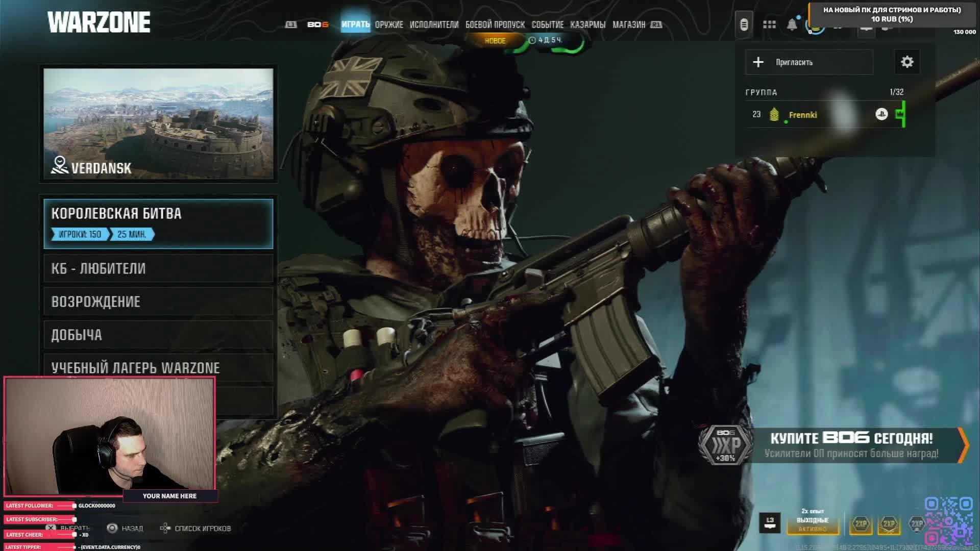This screenshot has width=980, height=551.
Task: Click the mouse-shaped icon in top bar
Action: pyautogui.click(x=744, y=24)
